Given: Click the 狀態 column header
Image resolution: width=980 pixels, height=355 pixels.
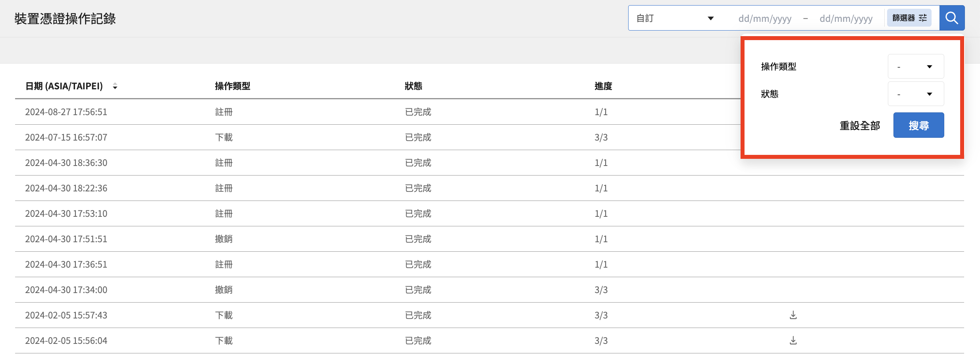Looking at the screenshot, I should [413, 86].
